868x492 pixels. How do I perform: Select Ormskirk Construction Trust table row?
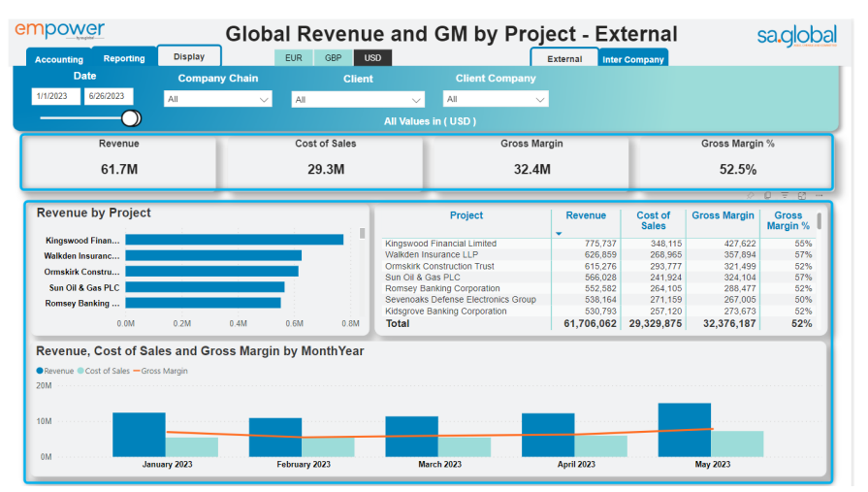(597, 266)
